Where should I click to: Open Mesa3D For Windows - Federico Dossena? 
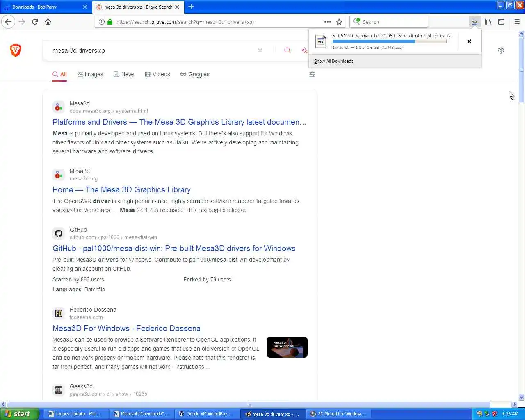[126, 328]
